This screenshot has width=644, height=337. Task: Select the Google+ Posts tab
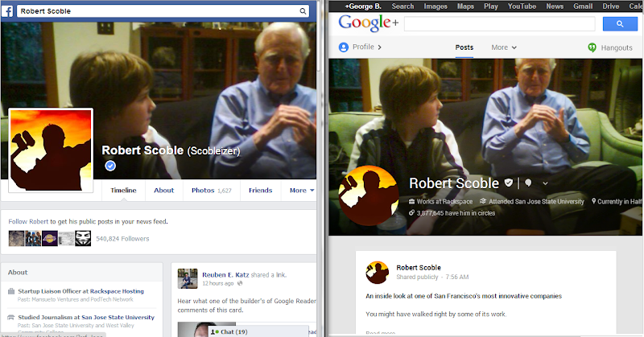pyautogui.click(x=464, y=47)
